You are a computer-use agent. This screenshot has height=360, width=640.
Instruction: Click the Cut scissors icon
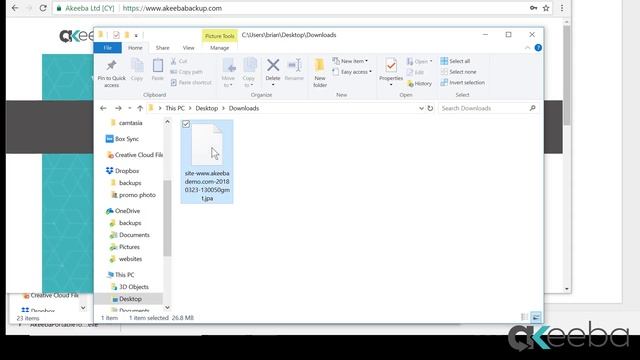pyautogui.click(x=173, y=61)
